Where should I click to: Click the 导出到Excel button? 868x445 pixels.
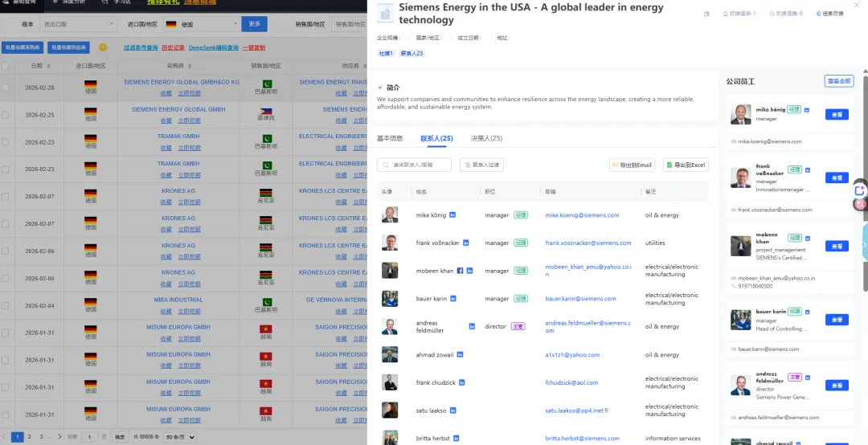(x=686, y=165)
